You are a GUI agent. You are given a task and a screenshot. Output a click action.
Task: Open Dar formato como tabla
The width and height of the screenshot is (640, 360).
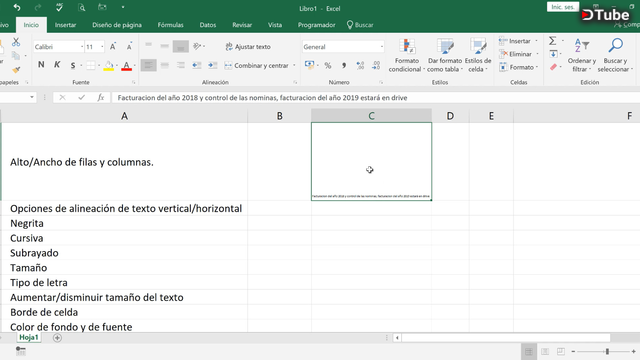click(x=445, y=55)
